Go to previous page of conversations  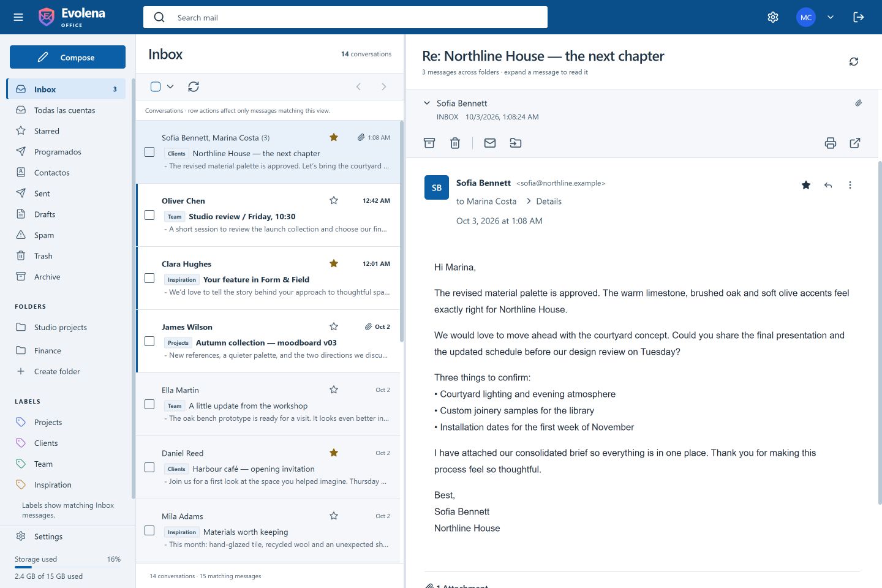[x=358, y=87]
